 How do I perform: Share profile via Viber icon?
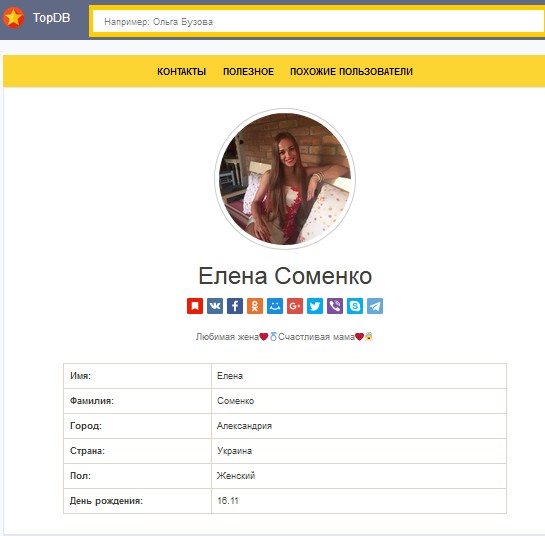(335, 306)
